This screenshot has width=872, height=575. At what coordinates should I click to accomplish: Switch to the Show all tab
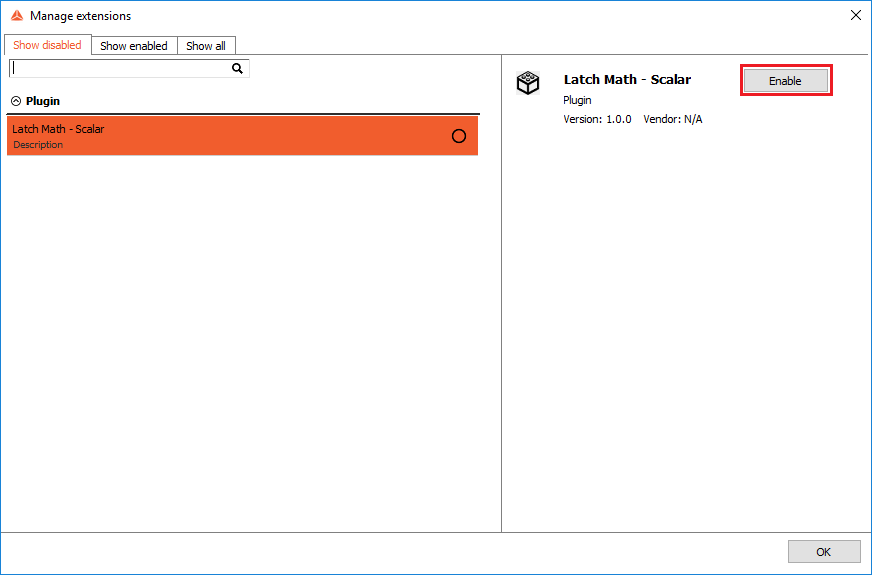(x=206, y=46)
